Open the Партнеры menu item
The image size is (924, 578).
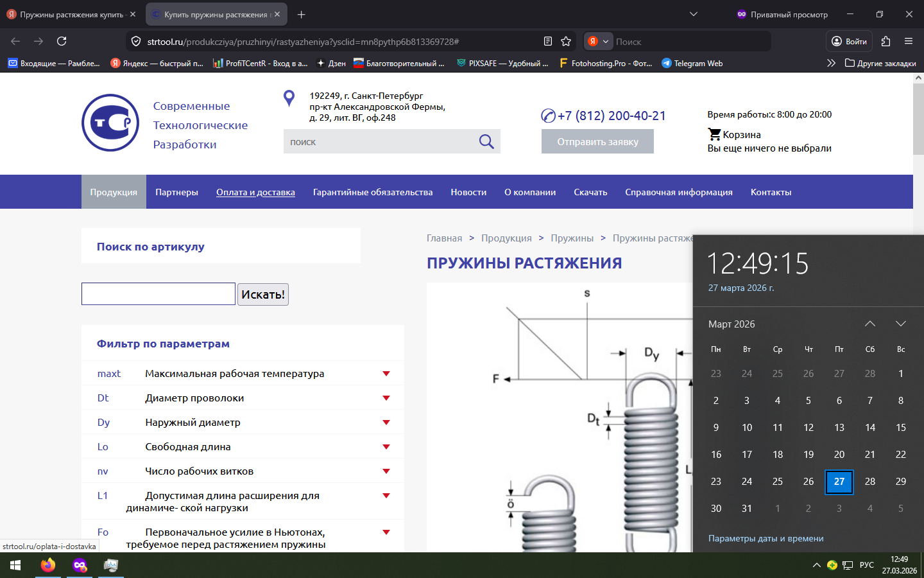pyautogui.click(x=176, y=192)
